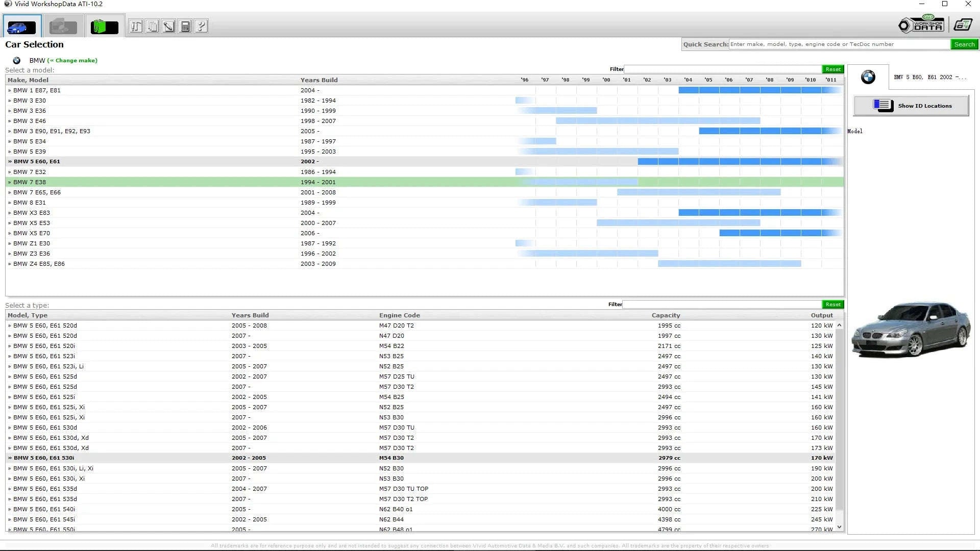
Task: Expand the BMW 5 E60, E61 model row
Action: point(36,161)
